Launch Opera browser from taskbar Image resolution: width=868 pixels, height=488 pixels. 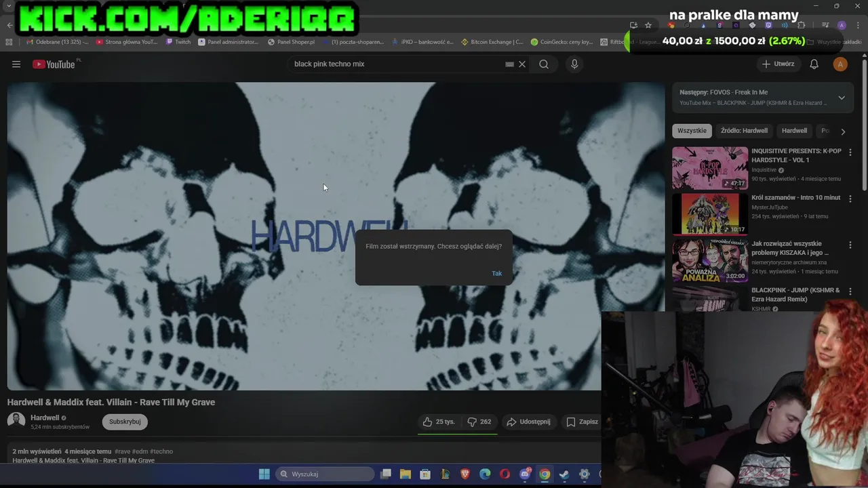tap(505, 474)
